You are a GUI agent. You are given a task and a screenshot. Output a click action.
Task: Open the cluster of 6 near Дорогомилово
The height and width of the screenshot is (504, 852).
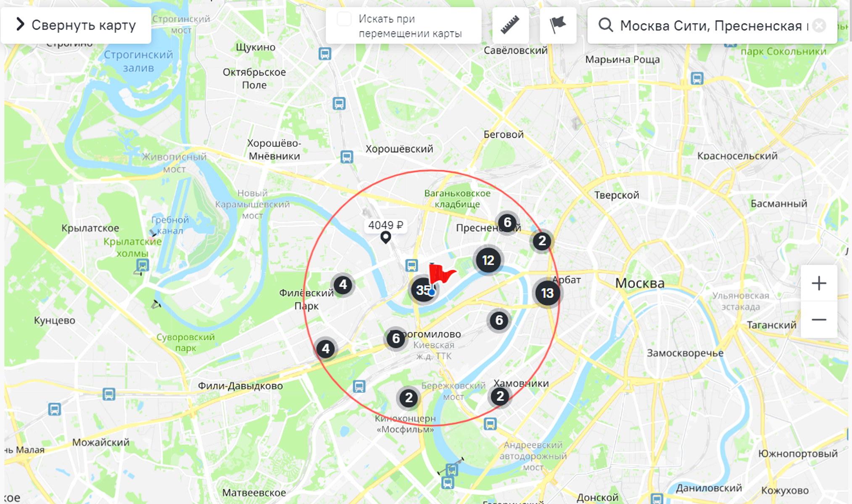coord(396,338)
